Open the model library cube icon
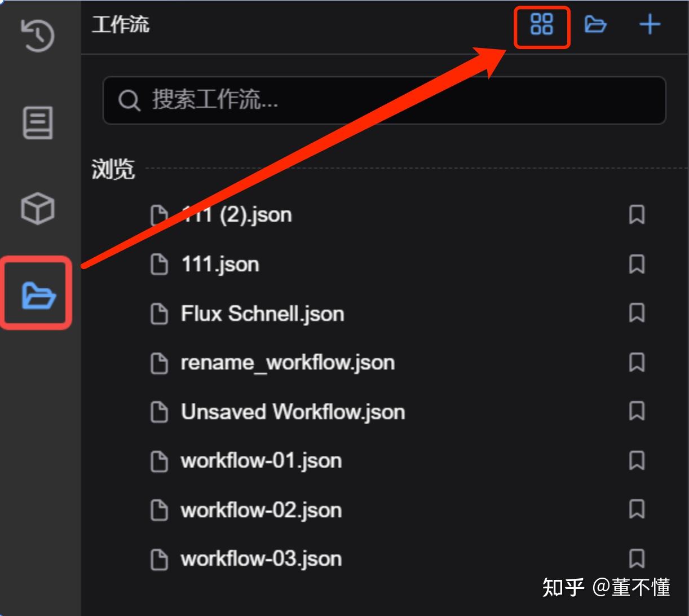This screenshot has width=689, height=616. 38,208
